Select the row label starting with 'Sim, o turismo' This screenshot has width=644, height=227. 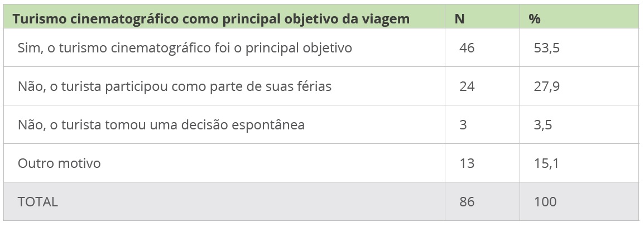185,48
